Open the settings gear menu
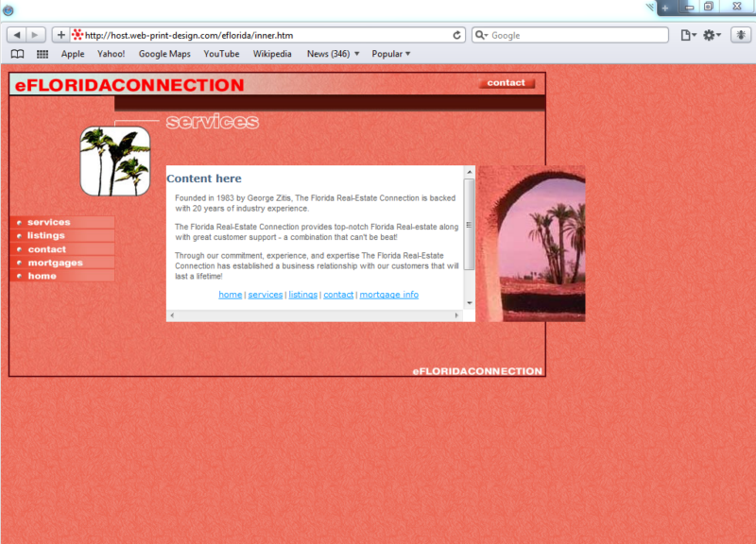Image resolution: width=756 pixels, height=544 pixels. tap(712, 35)
